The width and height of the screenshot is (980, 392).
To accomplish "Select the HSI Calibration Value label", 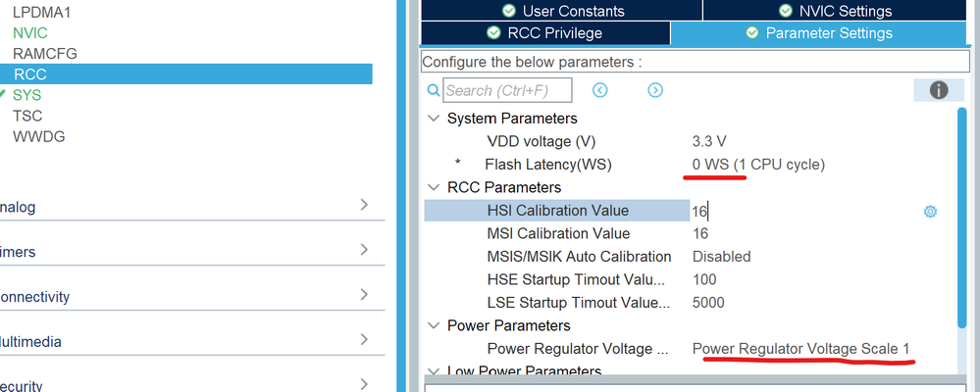I will (x=557, y=211).
